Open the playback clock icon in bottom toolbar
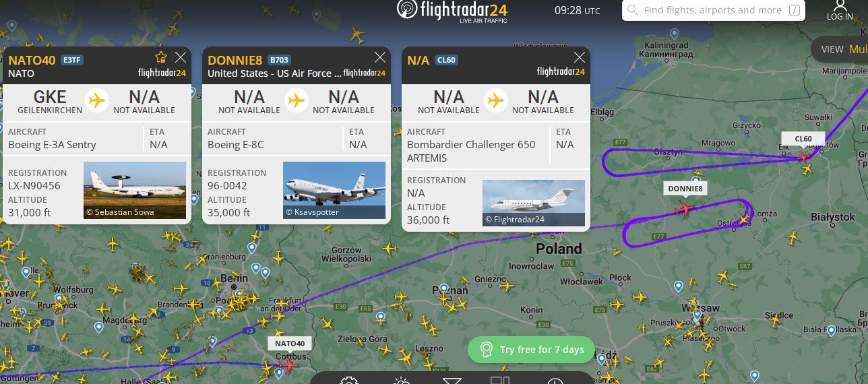Viewport: 868px width, 384px height. pos(555,381)
